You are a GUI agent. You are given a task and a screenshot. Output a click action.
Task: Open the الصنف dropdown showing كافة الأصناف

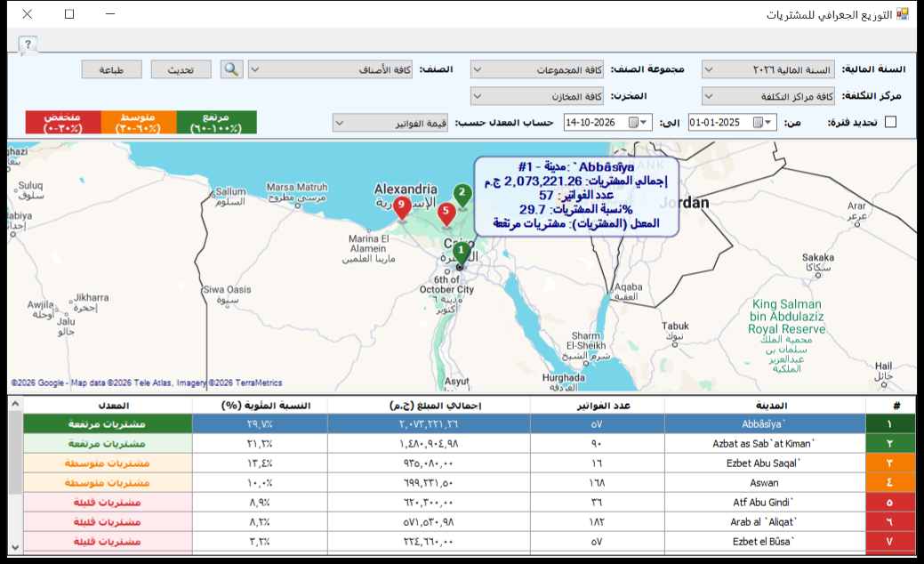click(x=330, y=69)
